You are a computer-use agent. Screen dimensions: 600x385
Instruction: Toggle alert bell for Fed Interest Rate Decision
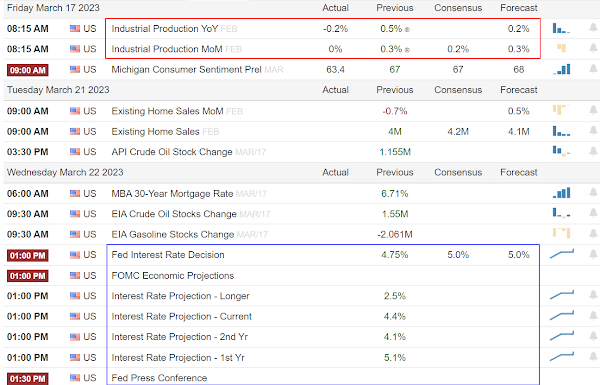point(593,254)
